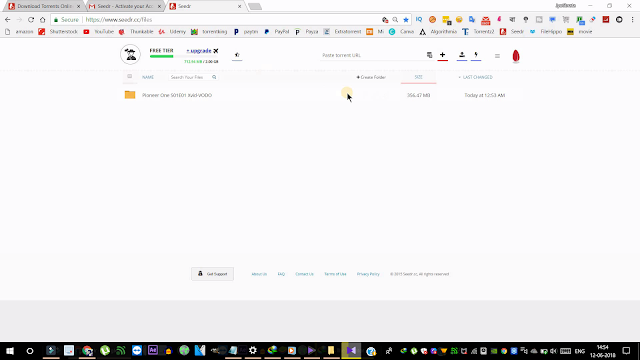This screenshot has height=360, width=640.
Task: Open the Chrome three-dot menu
Action: (632, 20)
